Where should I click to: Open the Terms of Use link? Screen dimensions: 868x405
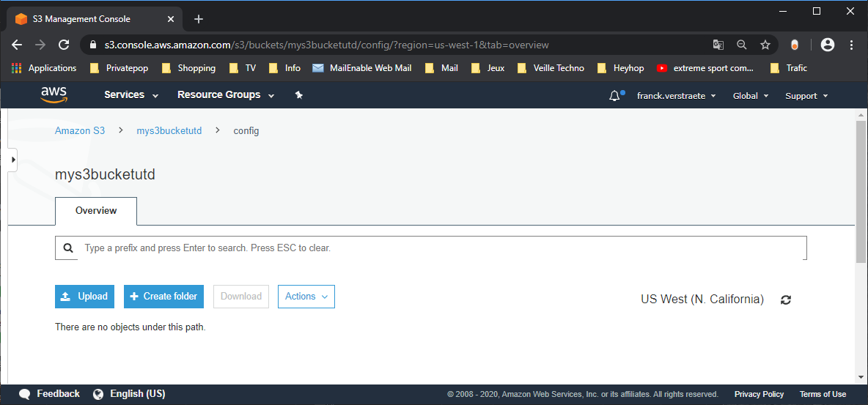click(823, 395)
